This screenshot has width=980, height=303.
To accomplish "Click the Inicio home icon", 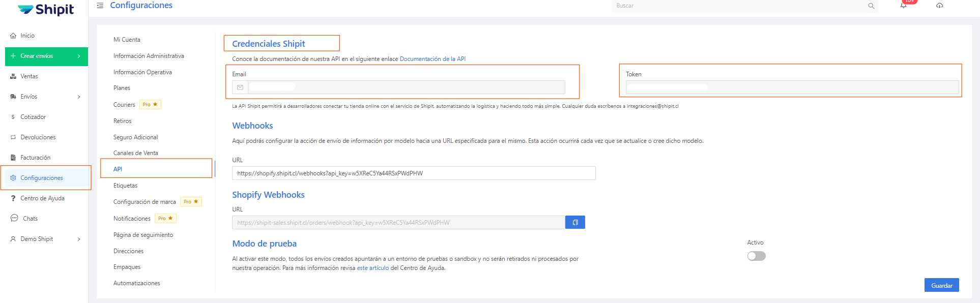I will click(x=13, y=36).
